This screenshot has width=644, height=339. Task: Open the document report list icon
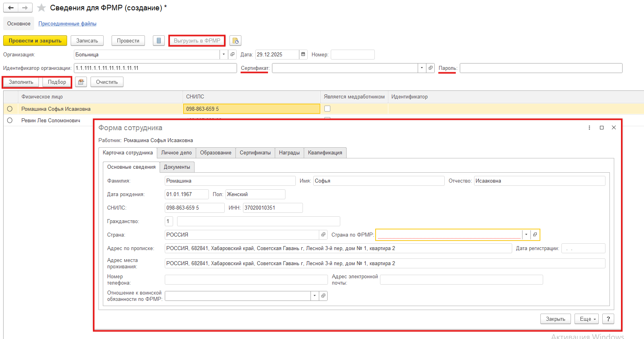pyautogui.click(x=159, y=40)
